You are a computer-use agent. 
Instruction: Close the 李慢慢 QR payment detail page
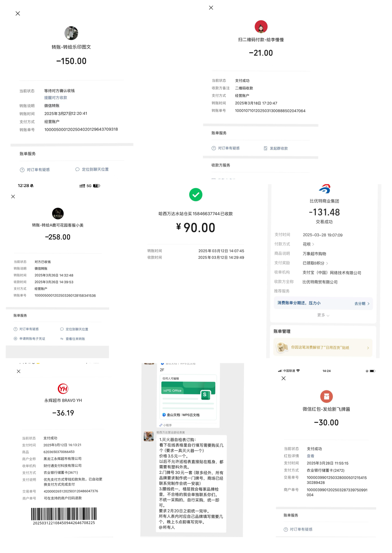click(x=211, y=8)
